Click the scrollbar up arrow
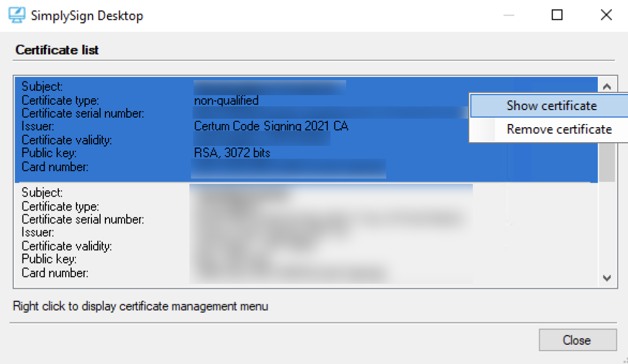This screenshot has height=364, width=628. (x=607, y=86)
